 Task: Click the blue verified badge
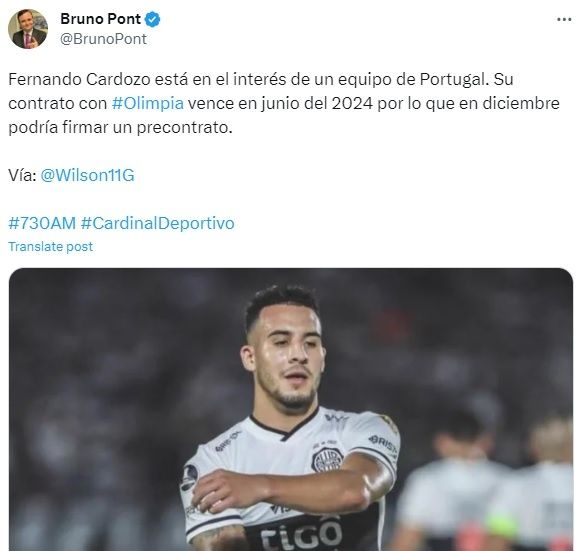(152, 19)
